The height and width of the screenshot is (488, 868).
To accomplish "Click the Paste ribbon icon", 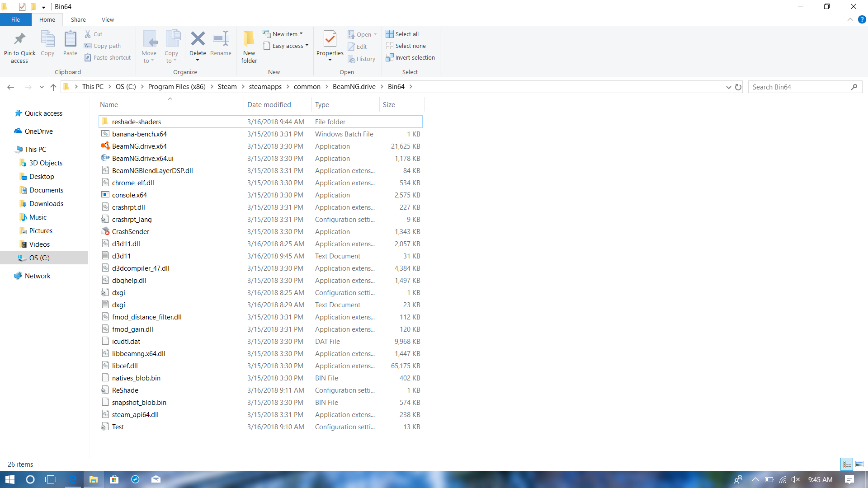I will [x=70, y=39].
